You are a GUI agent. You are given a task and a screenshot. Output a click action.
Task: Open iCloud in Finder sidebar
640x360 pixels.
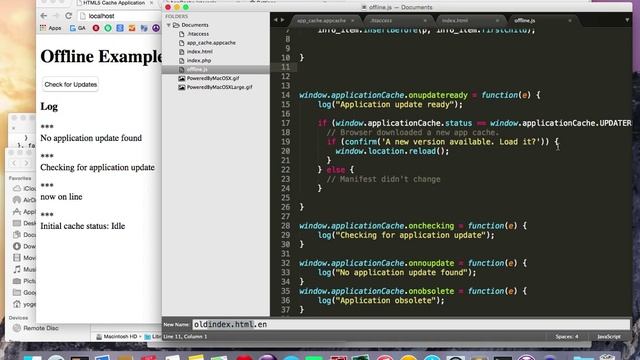(24, 189)
